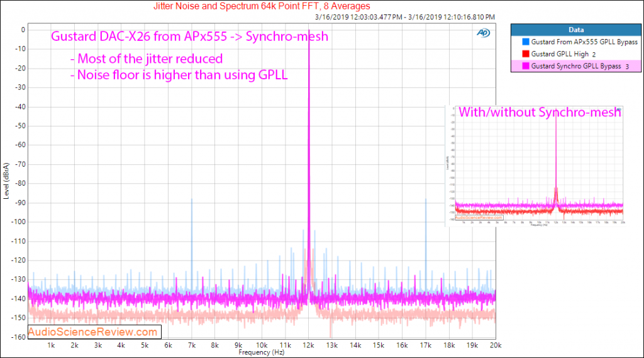Viewport: 644px width, 358px height.
Task: Click the -90 level axis tick label
Action: 20,203
